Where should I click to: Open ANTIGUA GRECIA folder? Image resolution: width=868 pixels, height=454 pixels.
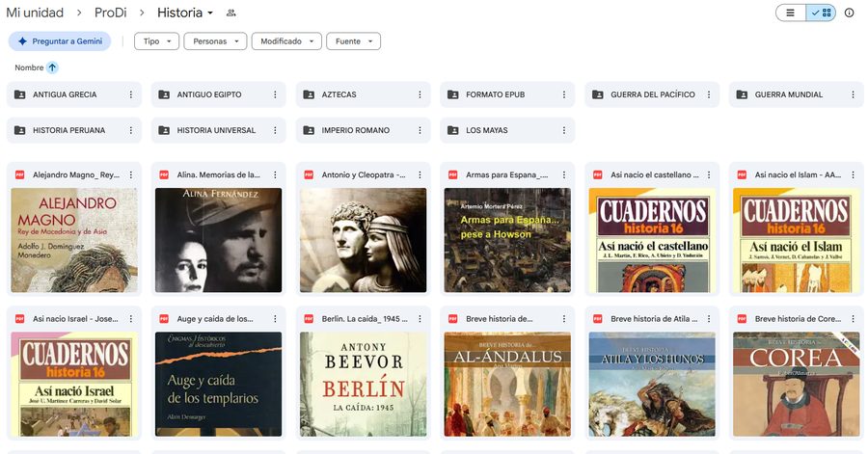[74, 94]
